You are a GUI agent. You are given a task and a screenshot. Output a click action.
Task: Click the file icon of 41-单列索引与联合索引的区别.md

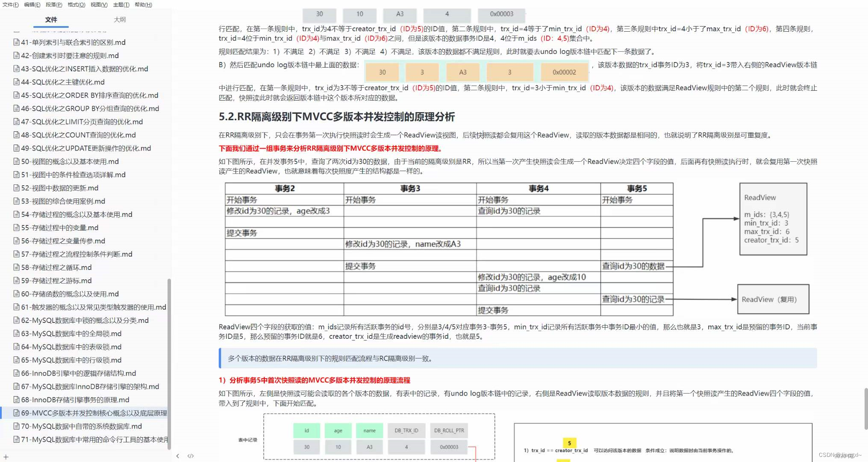tap(16, 42)
